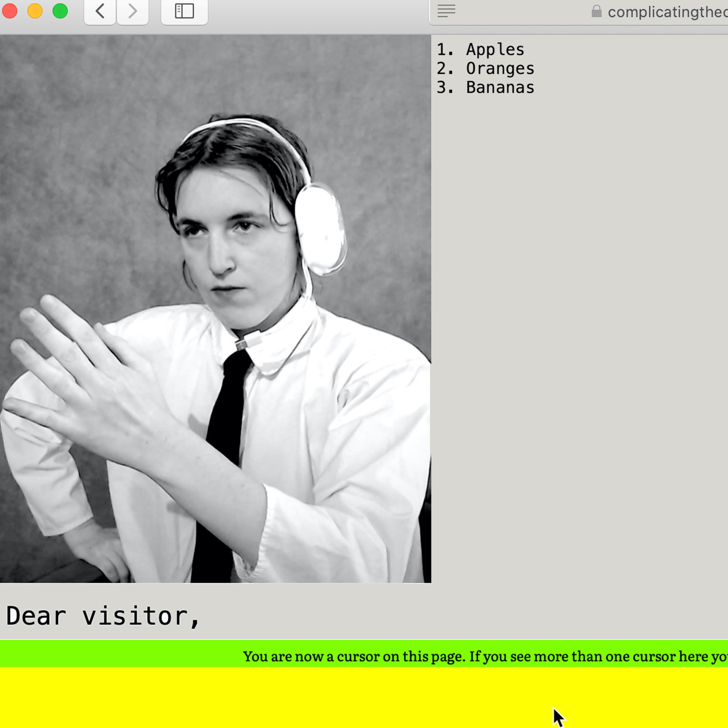Click the green full-screen window button
The height and width of the screenshot is (728, 728).
pos(60,11)
